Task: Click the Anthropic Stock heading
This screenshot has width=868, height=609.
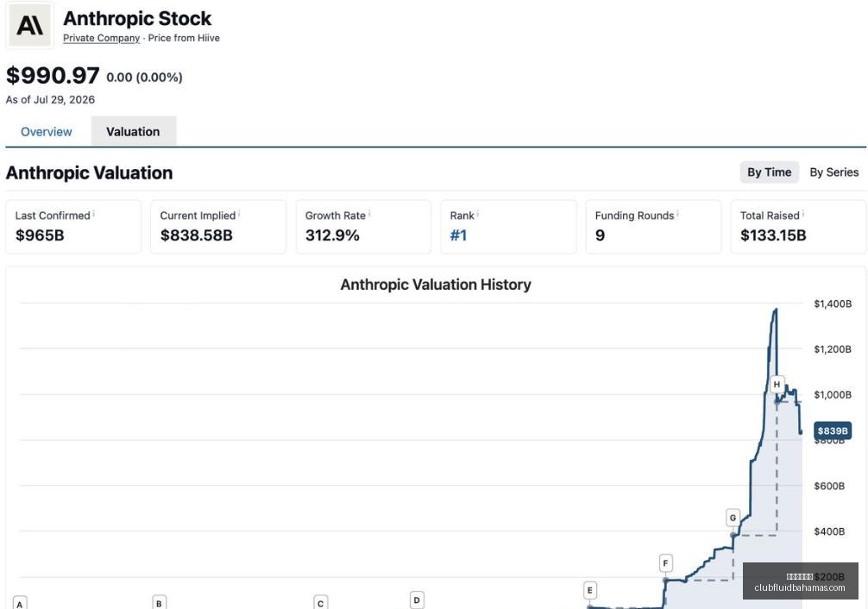Action: (x=137, y=18)
